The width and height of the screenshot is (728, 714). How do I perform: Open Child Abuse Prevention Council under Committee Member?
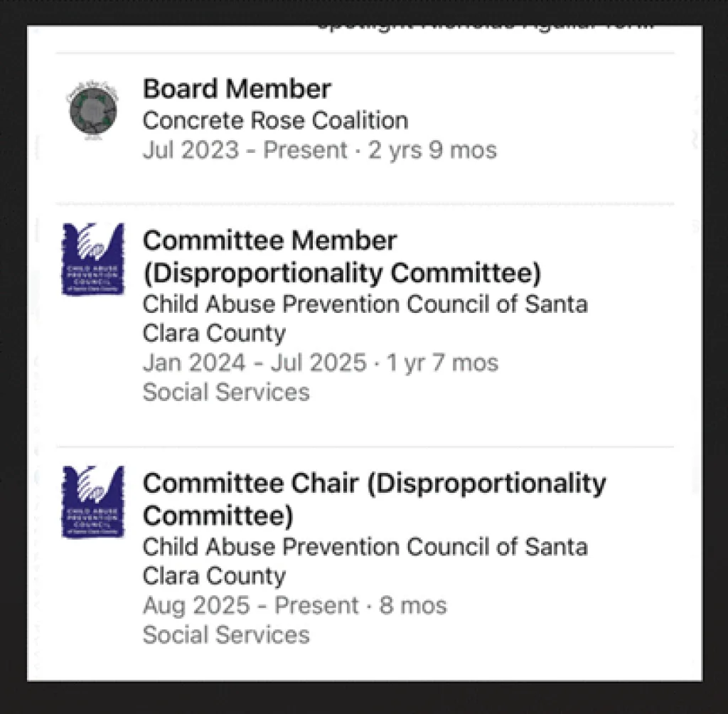[365, 318]
